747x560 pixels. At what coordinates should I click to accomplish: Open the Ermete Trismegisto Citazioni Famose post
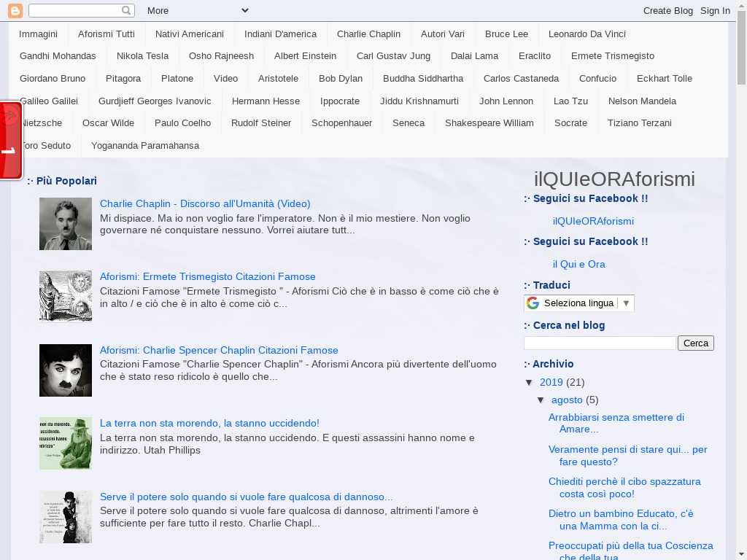[208, 276]
